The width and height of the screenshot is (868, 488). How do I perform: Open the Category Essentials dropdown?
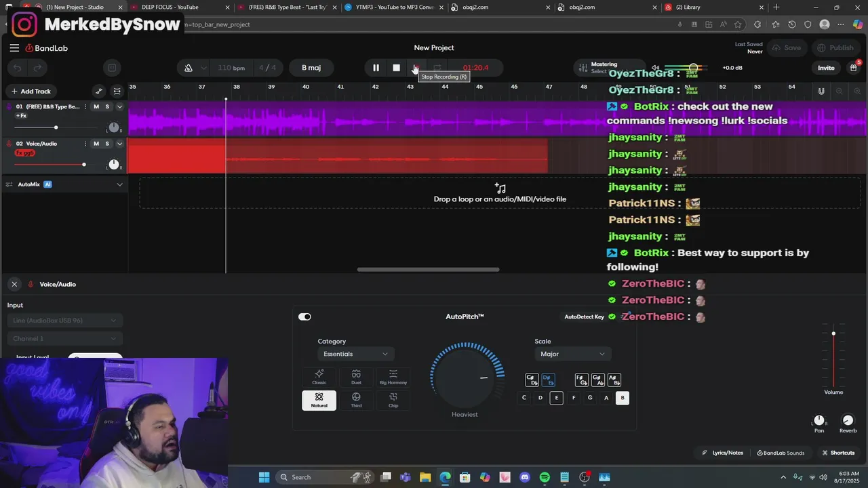[356, 354]
